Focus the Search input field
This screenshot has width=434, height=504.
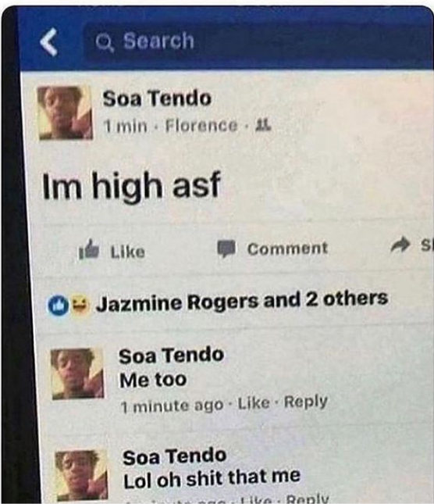[x=258, y=41]
